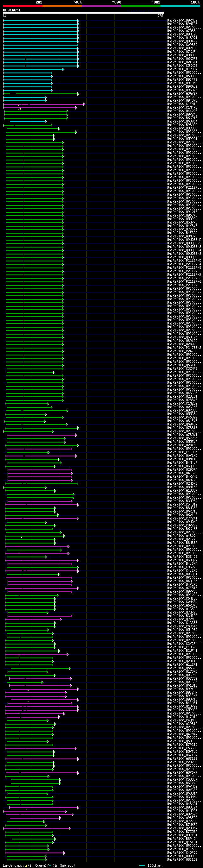Click the purple alignment bar for UniRef100_C1FH12
Viewport: 203px width, 868px height.
[44, 104]
